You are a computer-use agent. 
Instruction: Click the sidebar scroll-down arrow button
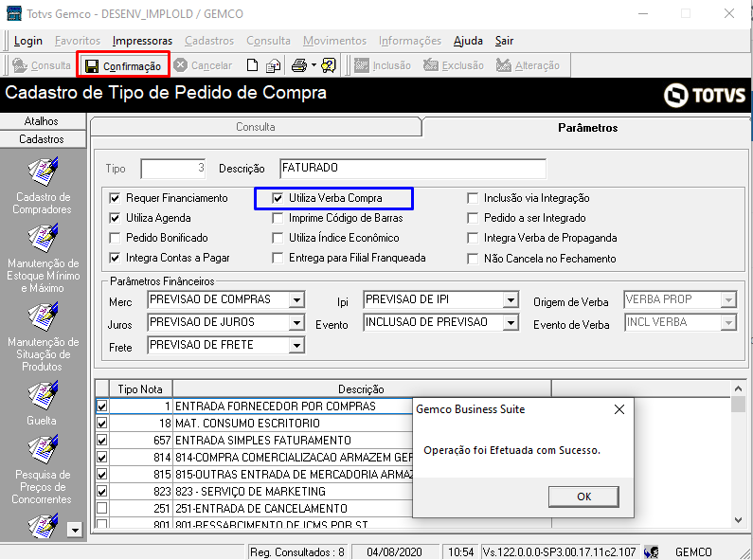tap(75, 531)
